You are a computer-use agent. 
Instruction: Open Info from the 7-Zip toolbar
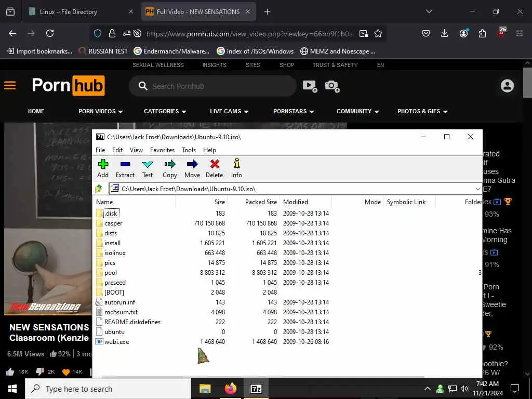pyautogui.click(x=236, y=169)
